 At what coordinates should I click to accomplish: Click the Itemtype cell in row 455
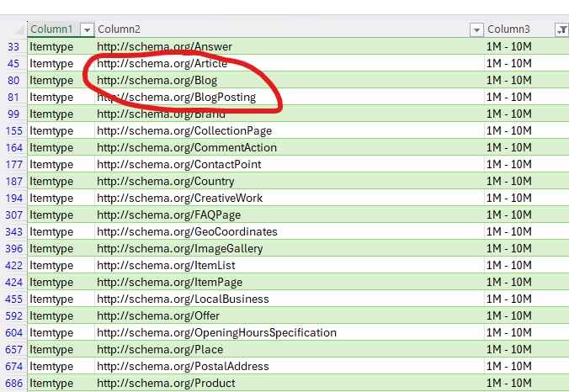click(61, 299)
